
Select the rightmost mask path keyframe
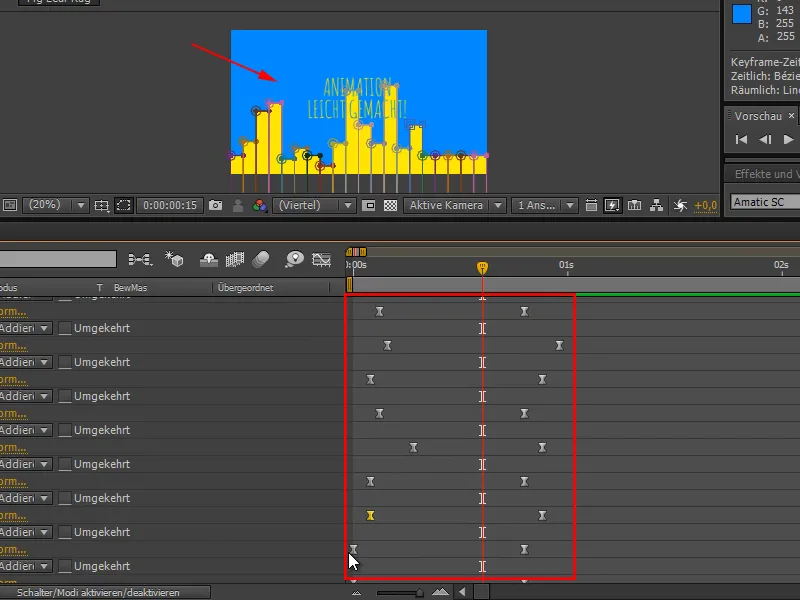[x=559, y=345]
